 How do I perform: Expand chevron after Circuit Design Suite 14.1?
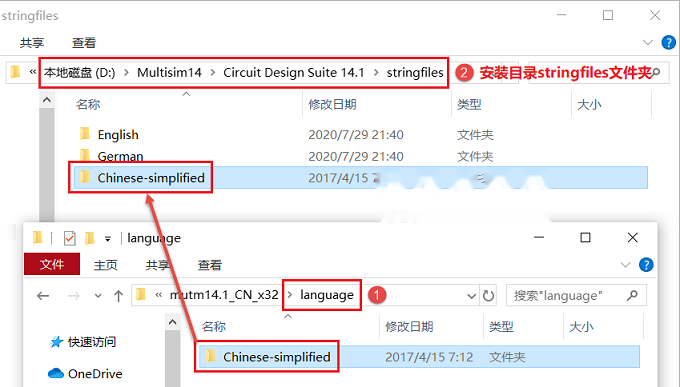(x=376, y=72)
